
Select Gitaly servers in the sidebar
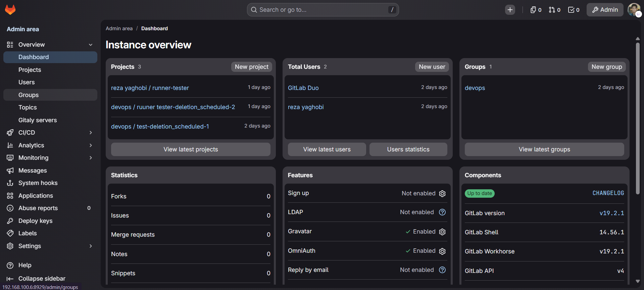(x=50, y=120)
